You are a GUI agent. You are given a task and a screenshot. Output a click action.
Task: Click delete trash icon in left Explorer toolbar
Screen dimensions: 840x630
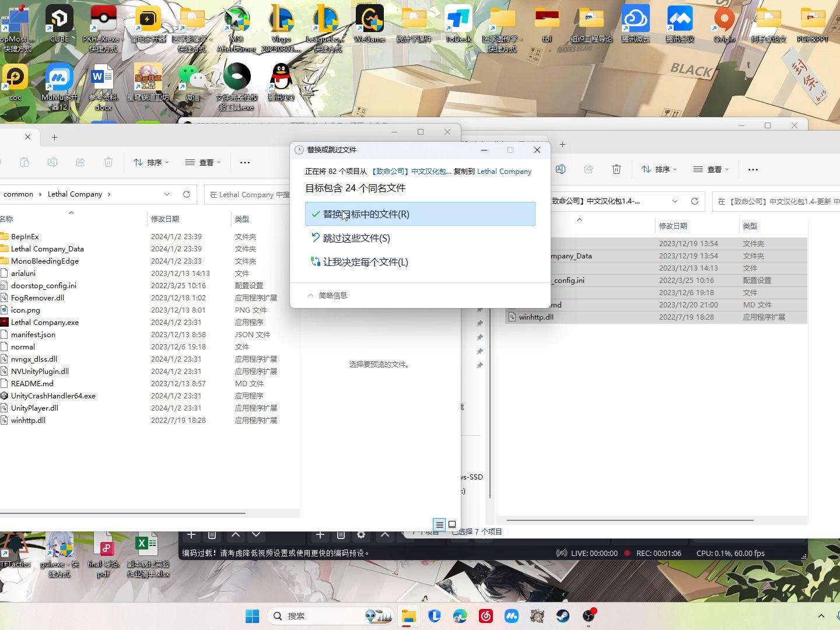point(108,162)
